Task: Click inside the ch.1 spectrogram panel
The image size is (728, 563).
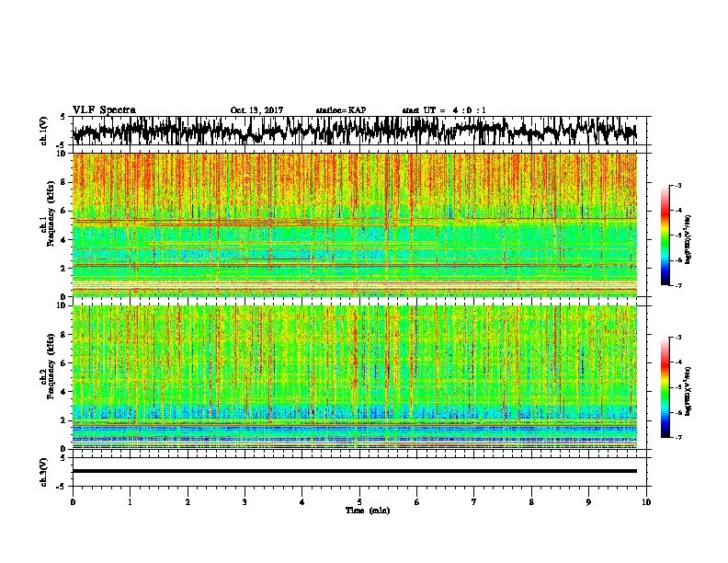Action: (x=354, y=224)
